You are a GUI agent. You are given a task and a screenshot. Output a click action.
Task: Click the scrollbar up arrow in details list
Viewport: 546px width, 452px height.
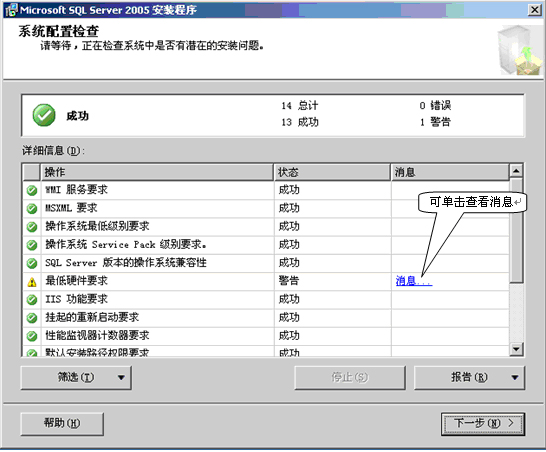516,171
